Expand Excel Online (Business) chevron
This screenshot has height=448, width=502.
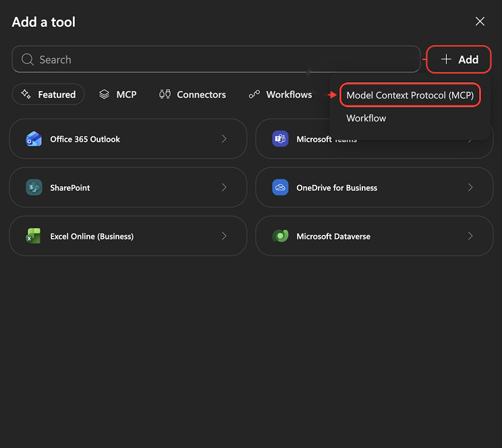[x=224, y=236]
